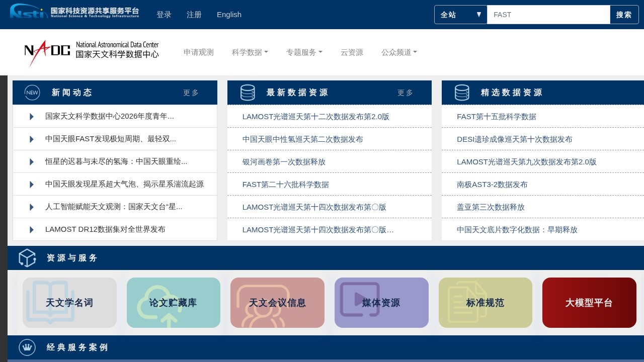Click the database icon beside 最新数据资源
This screenshot has width=644, height=362.
click(248, 93)
